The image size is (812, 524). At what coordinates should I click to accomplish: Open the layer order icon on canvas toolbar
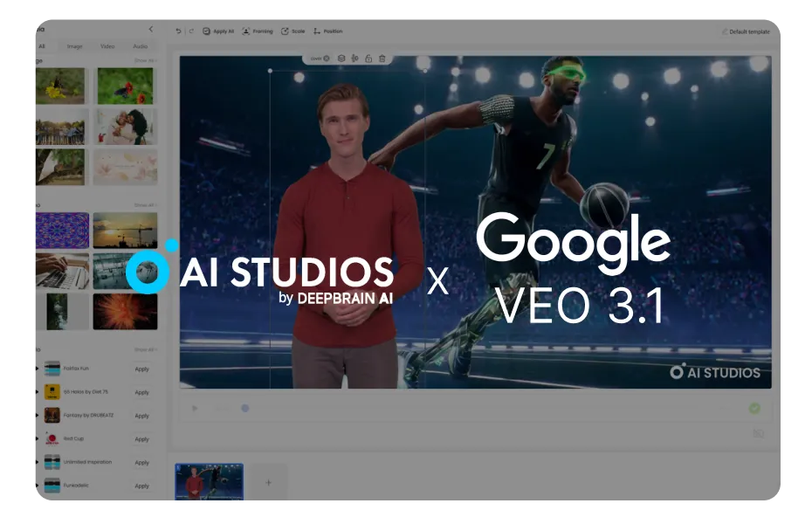(341, 59)
